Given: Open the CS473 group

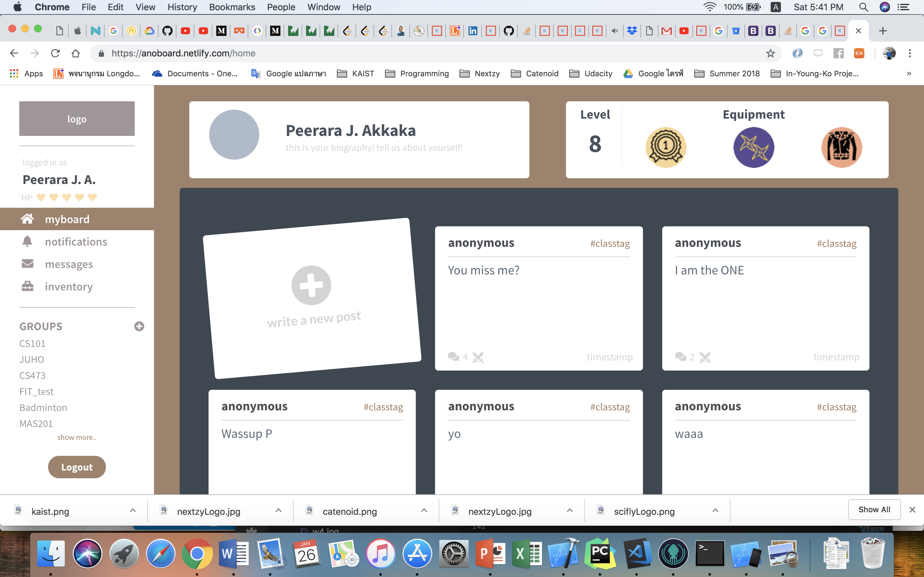Looking at the screenshot, I should pos(32,375).
